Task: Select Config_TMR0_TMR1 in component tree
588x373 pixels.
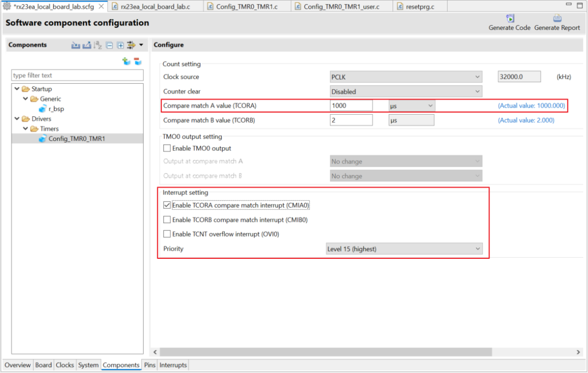Action: click(x=77, y=139)
